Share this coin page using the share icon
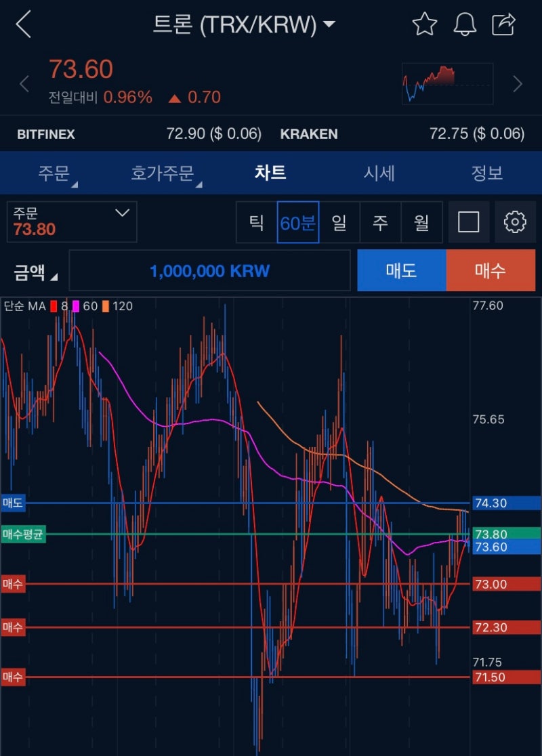The width and height of the screenshot is (542, 756). (x=503, y=23)
